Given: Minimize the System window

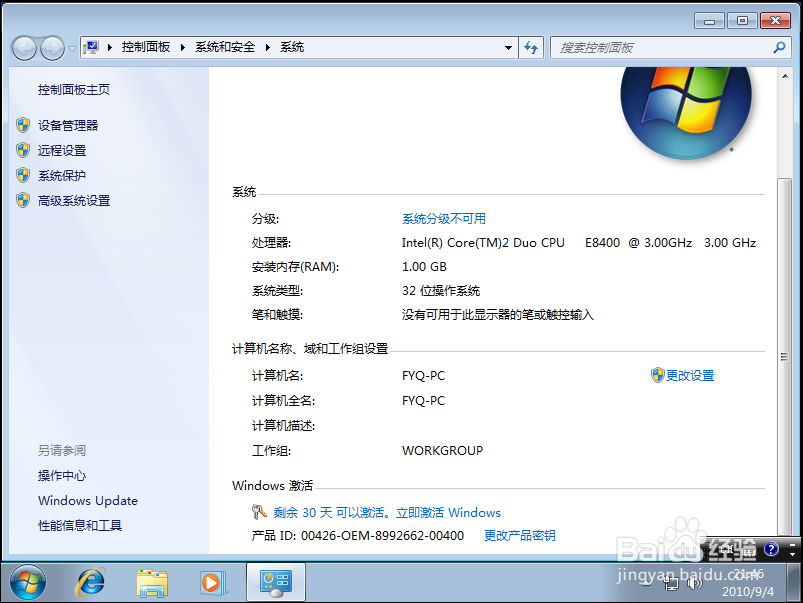Looking at the screenshot, I should pos(709,21).
